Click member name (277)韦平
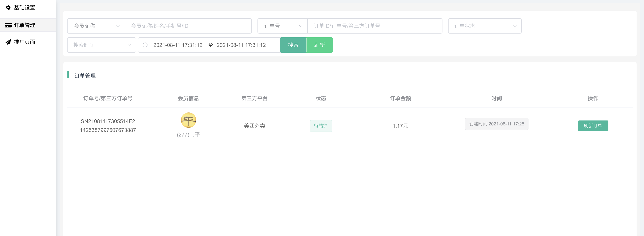644x236 pixels. (x=188, y=135)
